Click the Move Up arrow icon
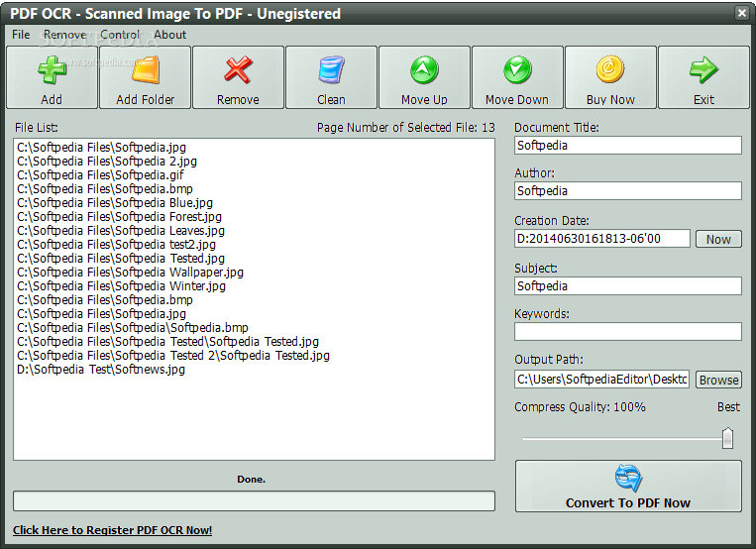The image size is (756, 549). point(424,70)
